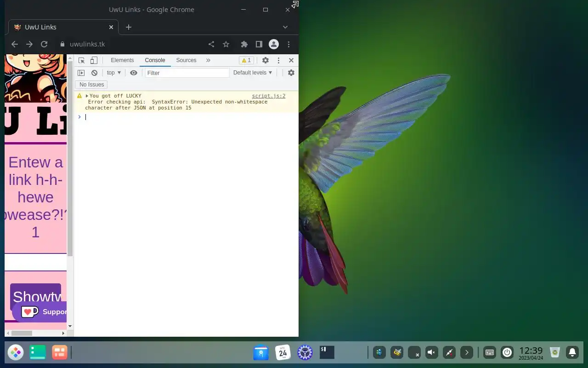Share this page from the address bar
Image resolution: width=588 pixels, height=368 pixels.
point(211,44)
